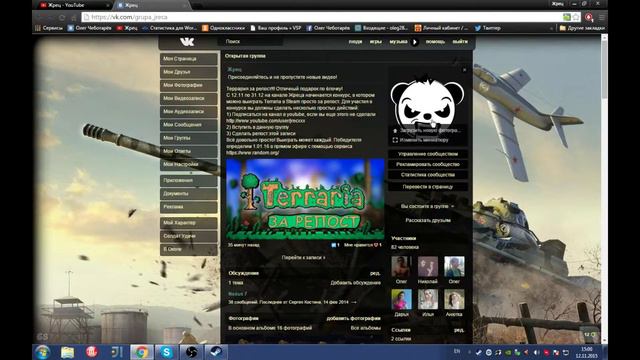The height and width of the screenshot is (360, 640).
Task: Open the Chrome menu icon
Action: (x=601, y=17)
